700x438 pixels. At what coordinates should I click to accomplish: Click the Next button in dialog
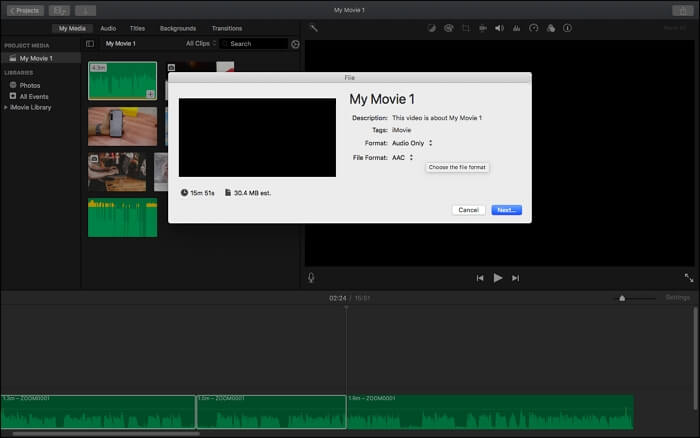tap(506, 210)
